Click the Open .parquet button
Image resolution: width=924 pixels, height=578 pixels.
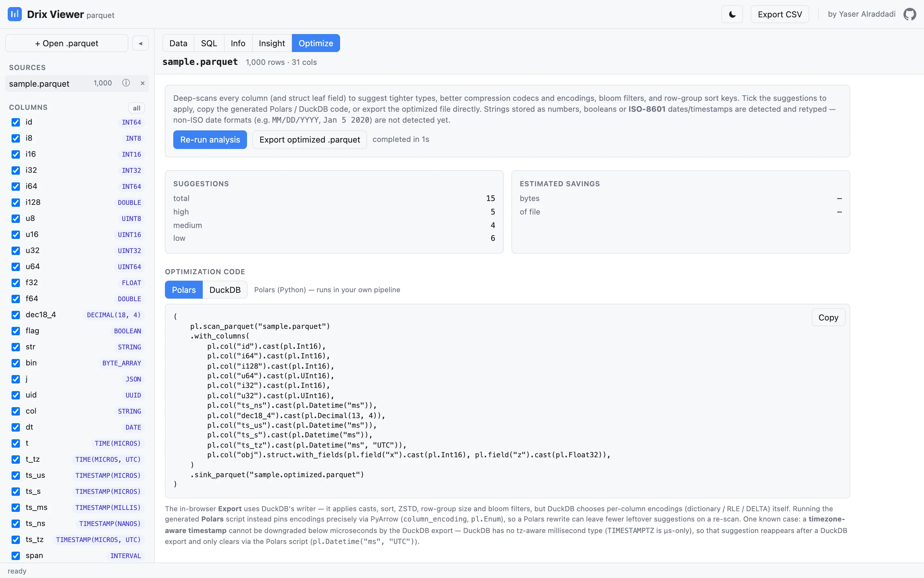click(x=67, y=43)
